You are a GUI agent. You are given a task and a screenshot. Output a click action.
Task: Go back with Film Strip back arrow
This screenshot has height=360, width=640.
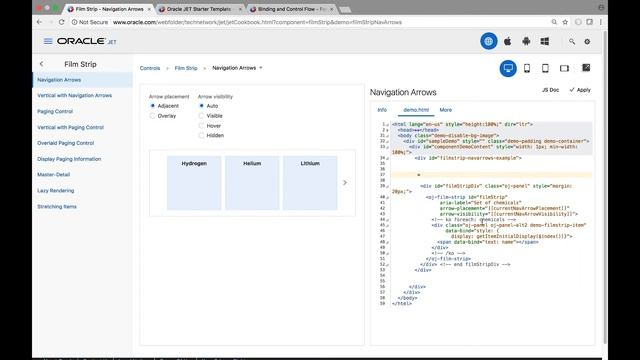[x=42, y=64]
